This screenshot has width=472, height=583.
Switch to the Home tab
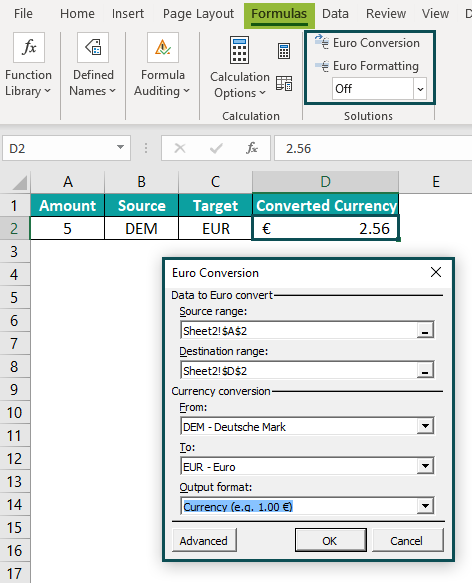click(77, 14)
